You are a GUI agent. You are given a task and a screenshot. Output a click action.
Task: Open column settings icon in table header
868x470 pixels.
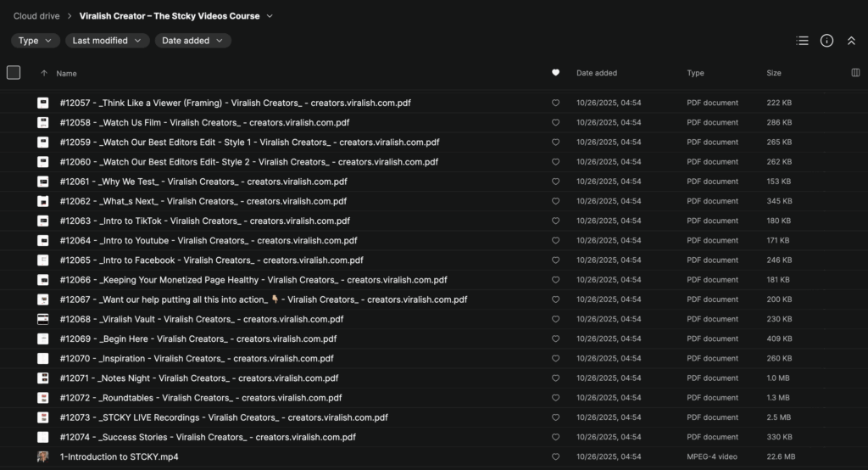(855, 73)
